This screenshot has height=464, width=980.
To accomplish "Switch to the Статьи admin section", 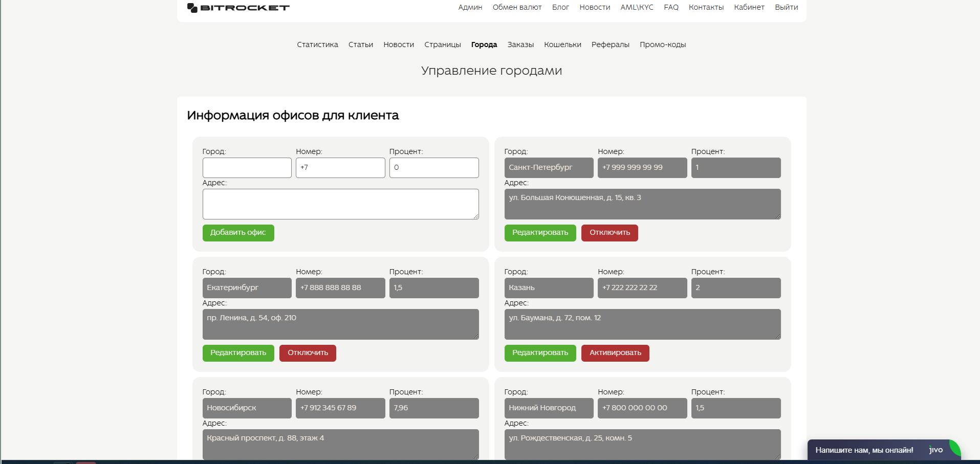I will (361, 45).
